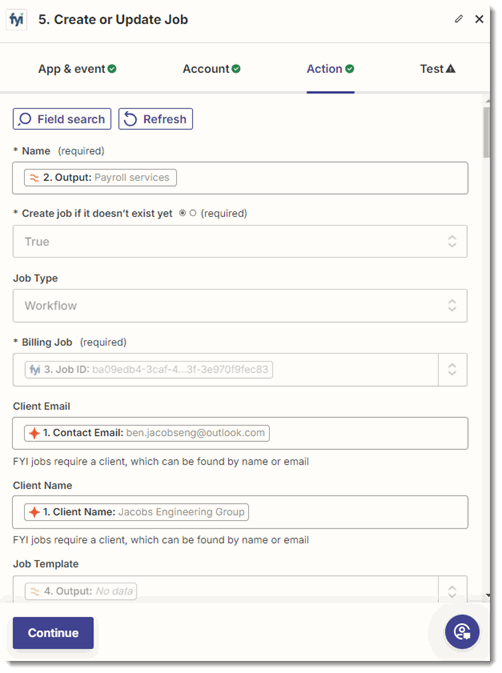Click the wave icon in Payroll services pill
This screenshot has height=673, width=502.
(x=34, y=178)
